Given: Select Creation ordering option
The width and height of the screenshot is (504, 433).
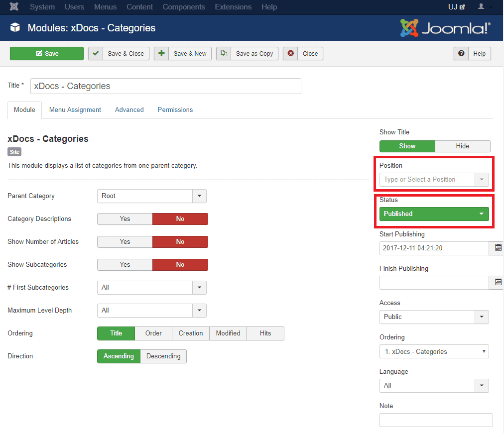Looking at the screenshot, I should tap(191, 333).
